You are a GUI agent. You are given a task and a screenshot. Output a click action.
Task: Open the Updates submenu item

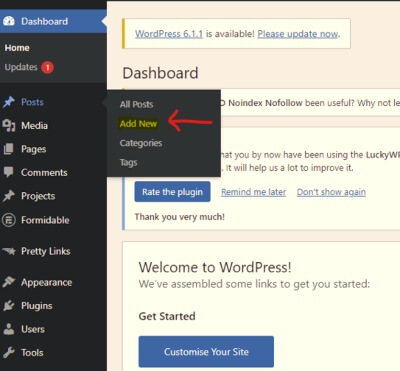tap(21, 67)
